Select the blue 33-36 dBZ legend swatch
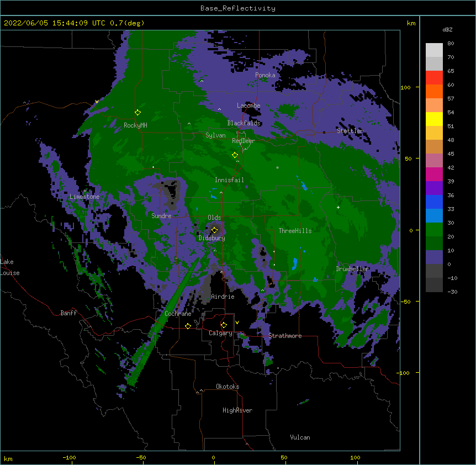Screen dimensions: 476x465 [x=434, y=202]
